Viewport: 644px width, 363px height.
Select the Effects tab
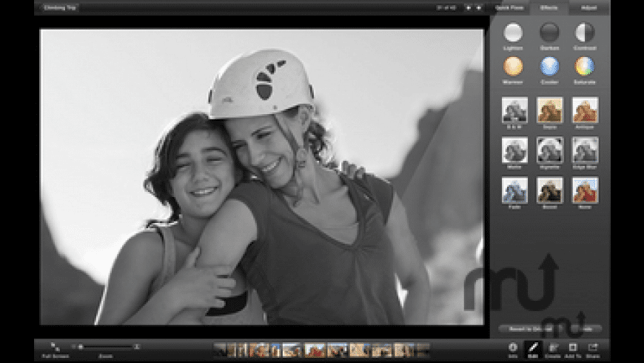pos(549,8)
